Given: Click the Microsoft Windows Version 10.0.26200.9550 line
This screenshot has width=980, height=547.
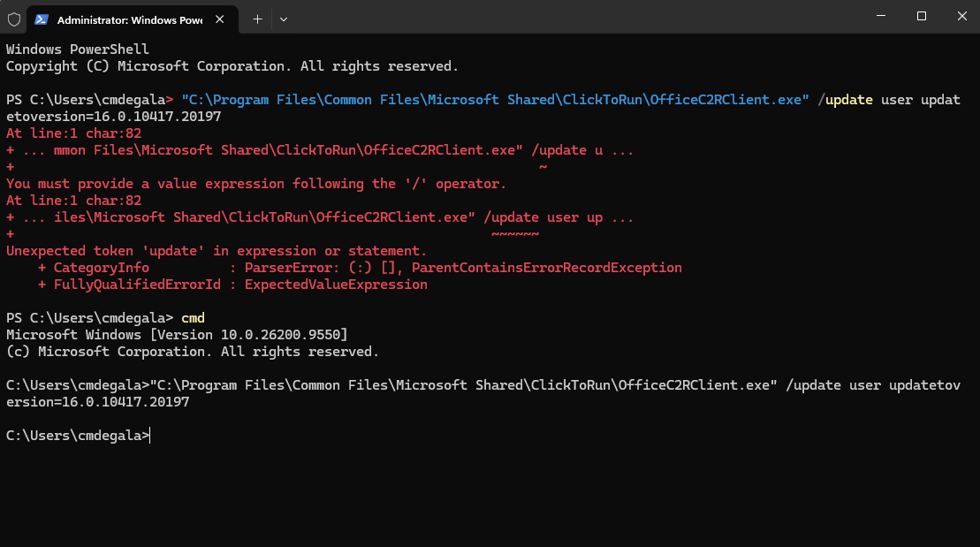Looking at the screenshot, I should tap(177, 335).
